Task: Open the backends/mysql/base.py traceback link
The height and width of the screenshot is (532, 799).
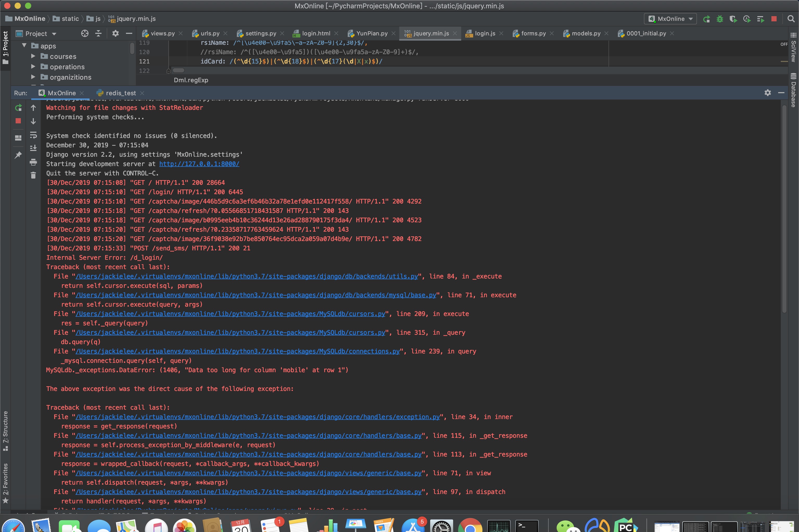Action: pyautogui.click(x=256, y=295)
